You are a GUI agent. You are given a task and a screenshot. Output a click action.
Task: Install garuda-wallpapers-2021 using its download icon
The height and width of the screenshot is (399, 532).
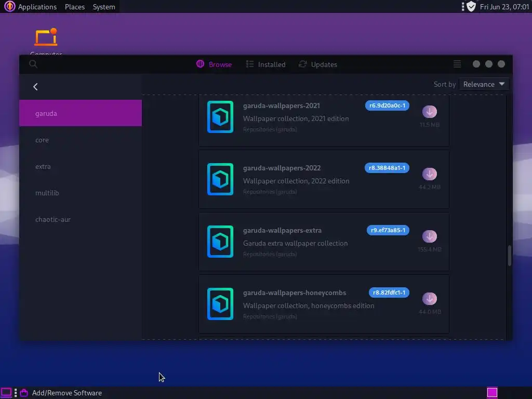coord(430,112)
